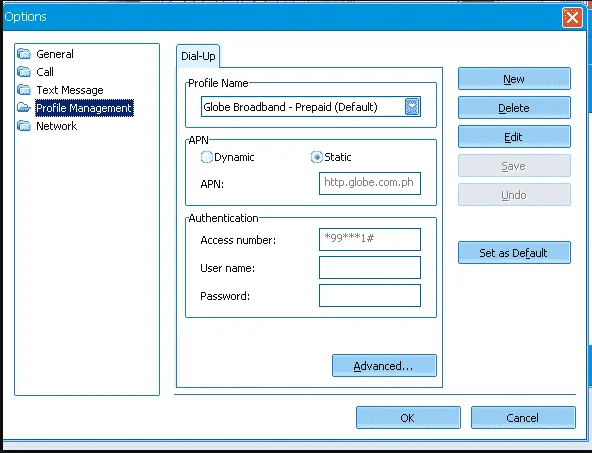Screen dimensions: 592x453
Task: Click the Text Message folder icon
Action: tap(24, 90)
